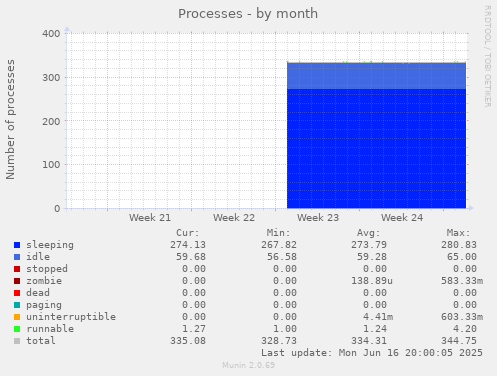Click the 'Avg:' column header
497x376 pixels.
pos(369,233)
